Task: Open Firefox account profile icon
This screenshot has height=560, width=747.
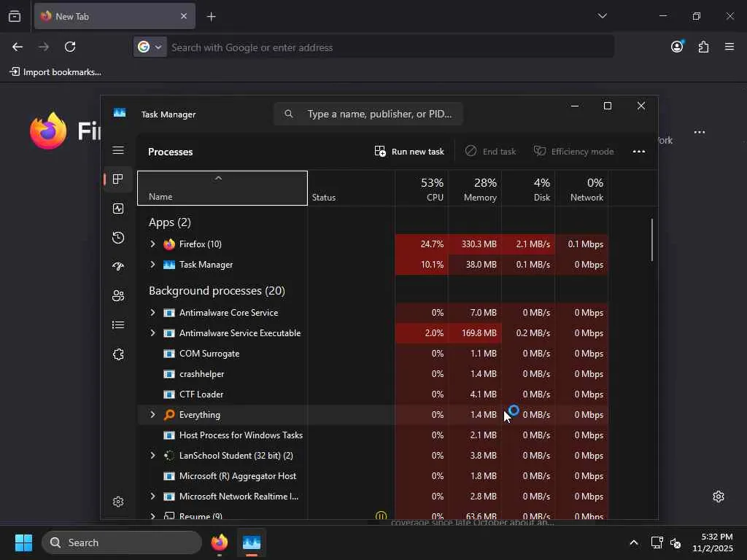Action: pos(677,46)
